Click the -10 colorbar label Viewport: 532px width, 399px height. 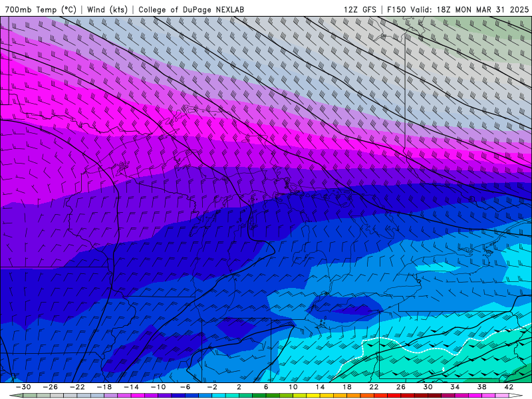point(158,387)
